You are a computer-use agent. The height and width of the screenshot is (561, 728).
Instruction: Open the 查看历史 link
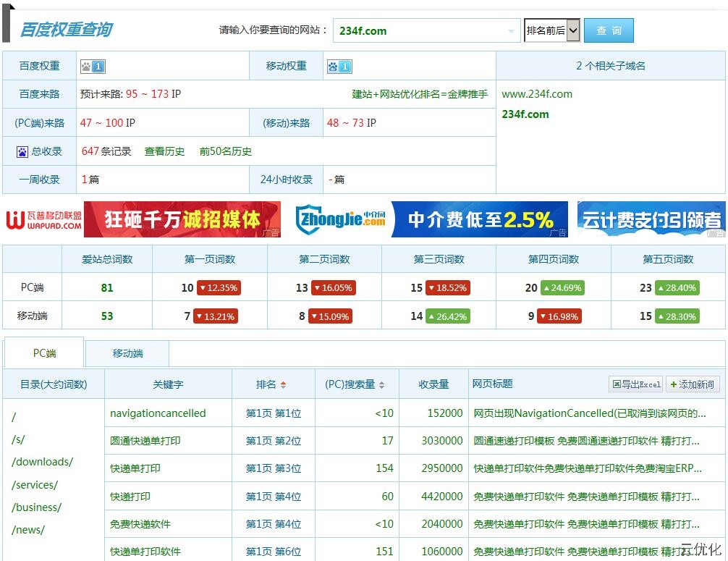click(x=164, y=152)
